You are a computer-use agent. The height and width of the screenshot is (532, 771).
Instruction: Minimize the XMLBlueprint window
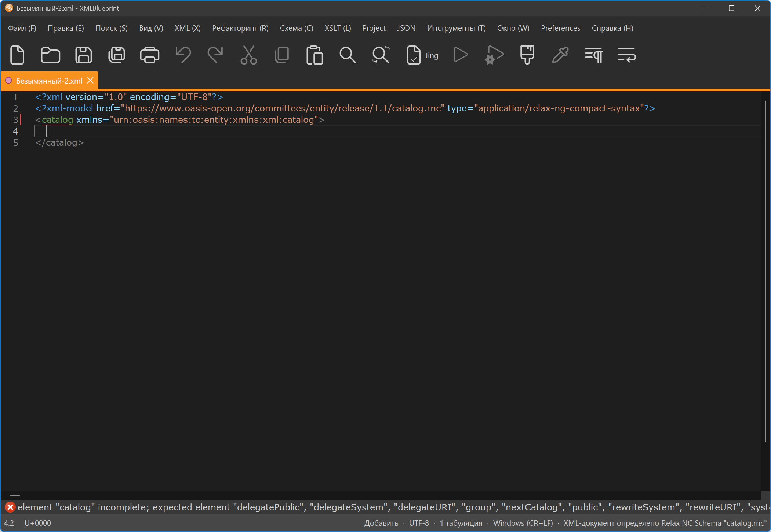(x=706, y=8)
